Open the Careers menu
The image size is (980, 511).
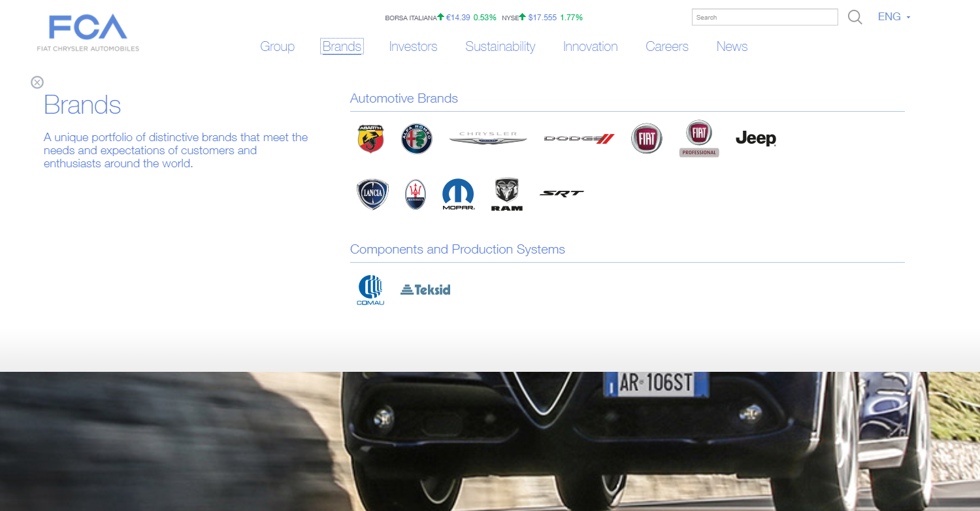point(667,46)
